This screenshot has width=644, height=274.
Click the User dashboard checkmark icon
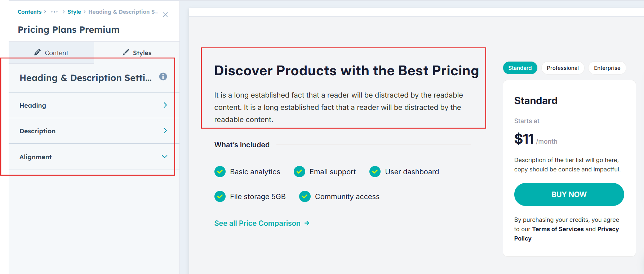point(375,172)
